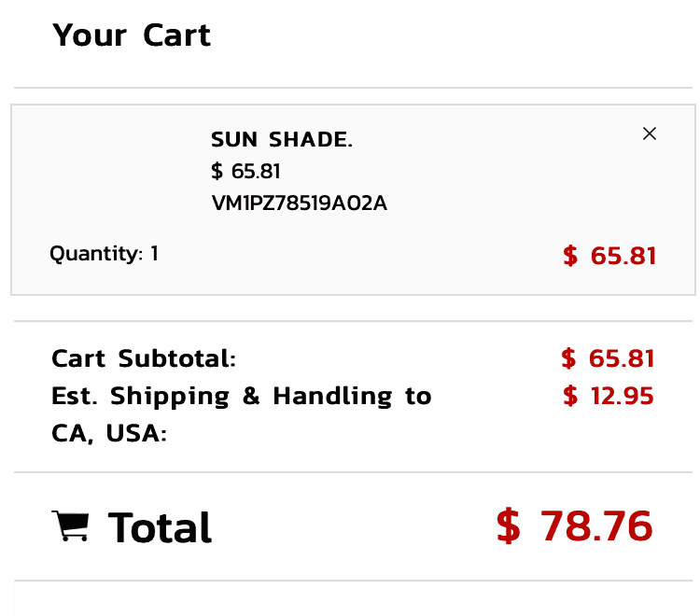Click the black unit price below SUN SHADE

245,172
